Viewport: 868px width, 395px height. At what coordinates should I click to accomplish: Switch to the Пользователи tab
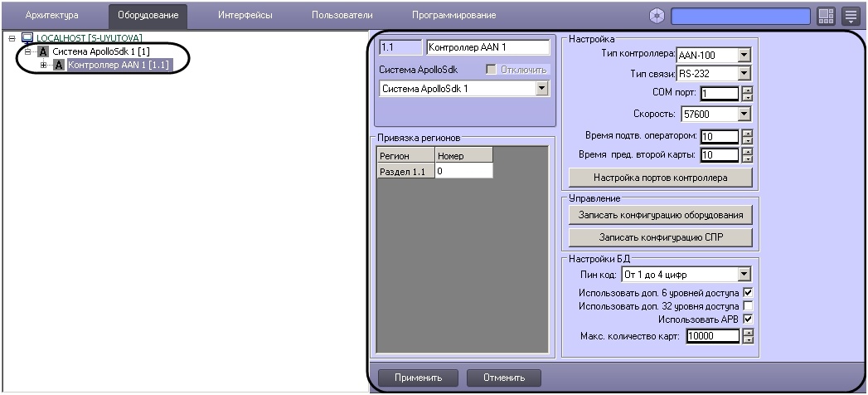(342, 15)
